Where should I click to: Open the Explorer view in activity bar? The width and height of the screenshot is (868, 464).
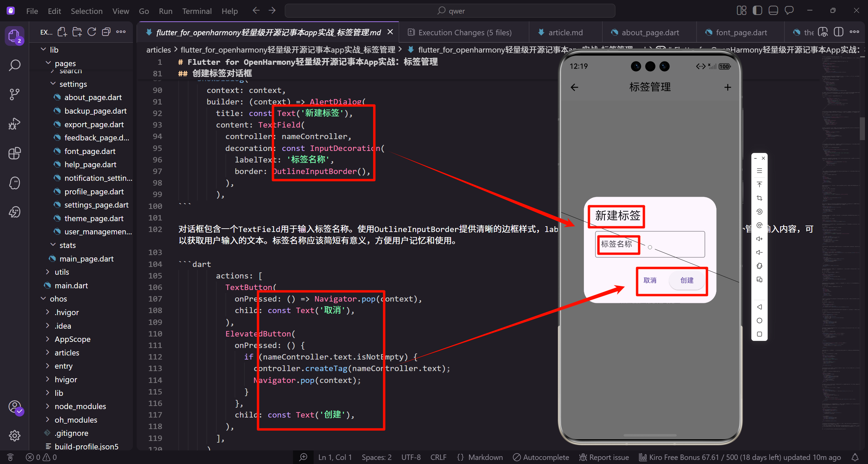click(x=14, y=36)
